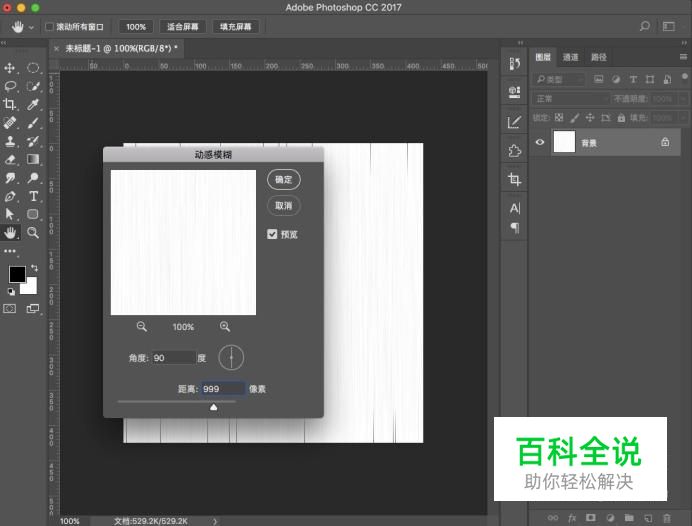Image resolution: width=692 pixels, height=526 pixels.
Task: Select the Type tool
Action: click(33, 196)
